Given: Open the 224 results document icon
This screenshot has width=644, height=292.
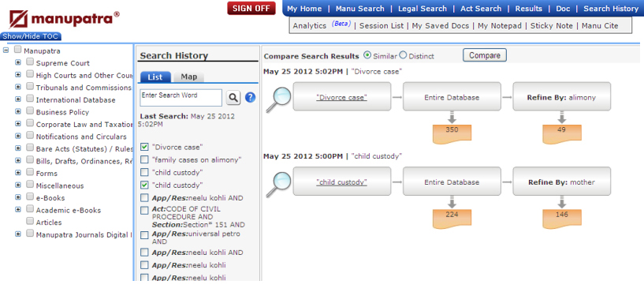Looking at the screenshot, I should 452,219.
